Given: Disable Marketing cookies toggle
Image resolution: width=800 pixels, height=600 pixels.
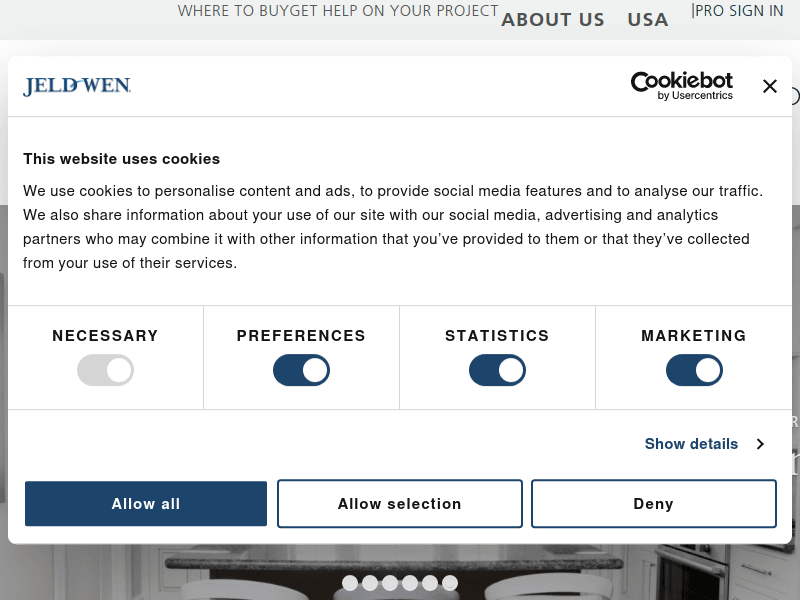Looking at the screenshot, I should click(x=694, y=370).
